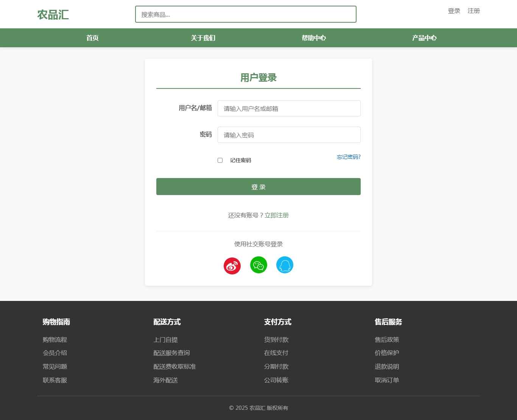Image resolution: width=517 pixels, height=420 pixels.
Task: Visit 退款说明 under 售后服务
Action: (387, 367)
